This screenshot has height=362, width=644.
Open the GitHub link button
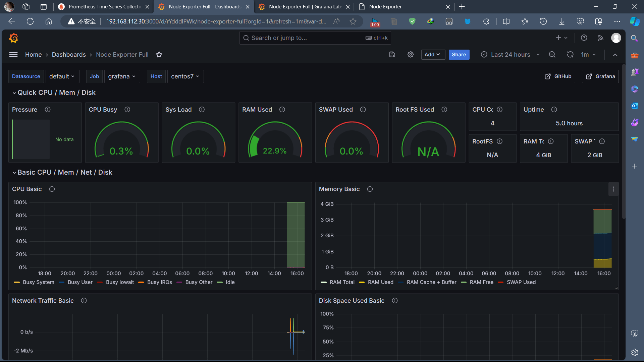[x=558, y=76]
